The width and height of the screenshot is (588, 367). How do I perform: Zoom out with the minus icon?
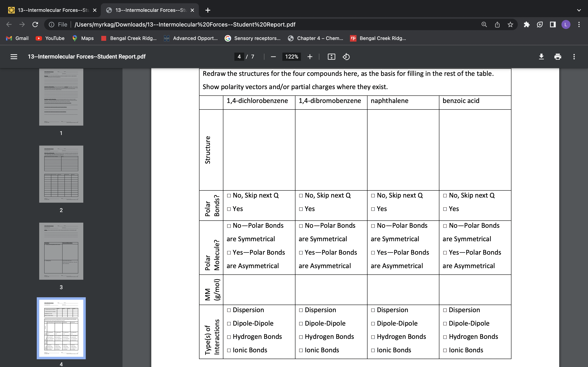pyautogui.click(x=273, y=56)
